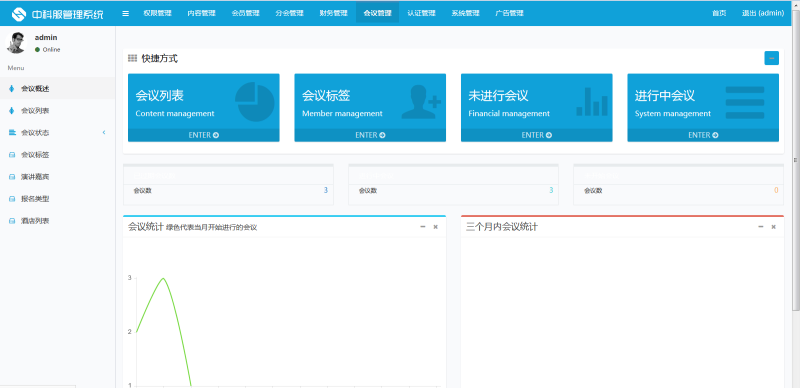Toggle the hamburger sidebar menu icon
Image resolution: width=800 pixels, height=388 pixels.
pyautogui.click(x=126, y=13)
